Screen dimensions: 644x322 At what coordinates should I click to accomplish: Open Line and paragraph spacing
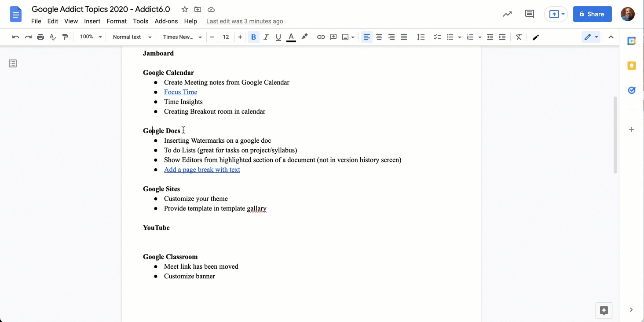[421, 37]
